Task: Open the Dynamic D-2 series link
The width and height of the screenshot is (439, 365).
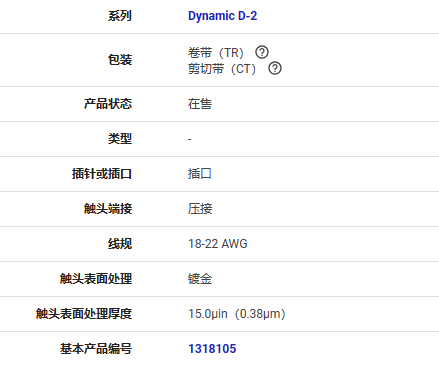Action: pyautogui.click(x=222, y=16)
